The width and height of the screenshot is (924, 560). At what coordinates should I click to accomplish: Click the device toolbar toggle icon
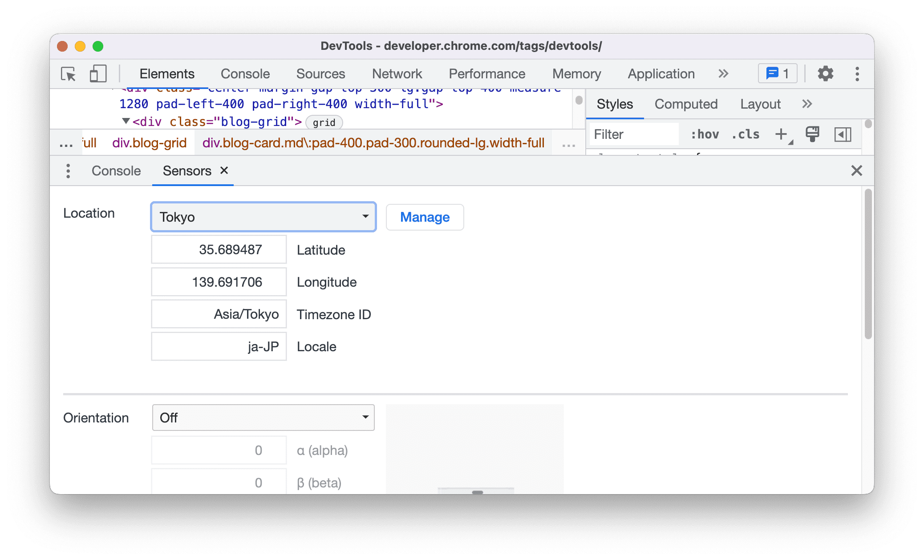click(98, 73)
